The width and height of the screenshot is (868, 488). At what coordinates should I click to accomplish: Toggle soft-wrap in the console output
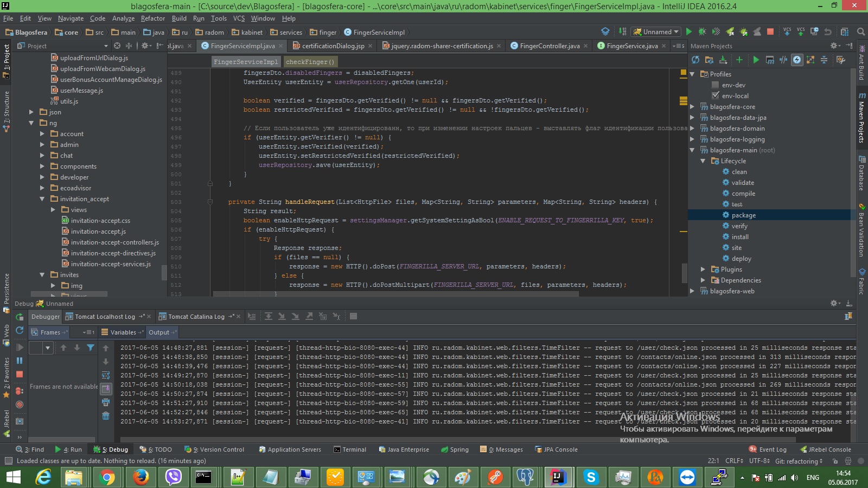pyautogui.click(x=106, y=375)
